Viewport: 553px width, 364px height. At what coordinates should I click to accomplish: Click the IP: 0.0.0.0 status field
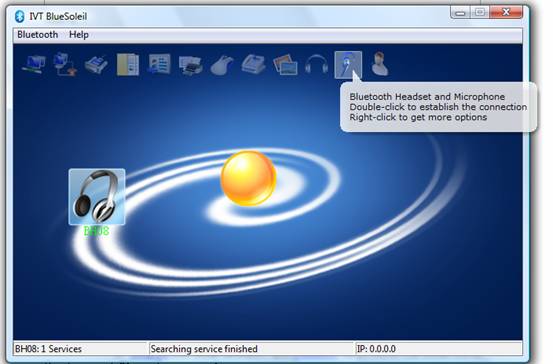point(439,349)
